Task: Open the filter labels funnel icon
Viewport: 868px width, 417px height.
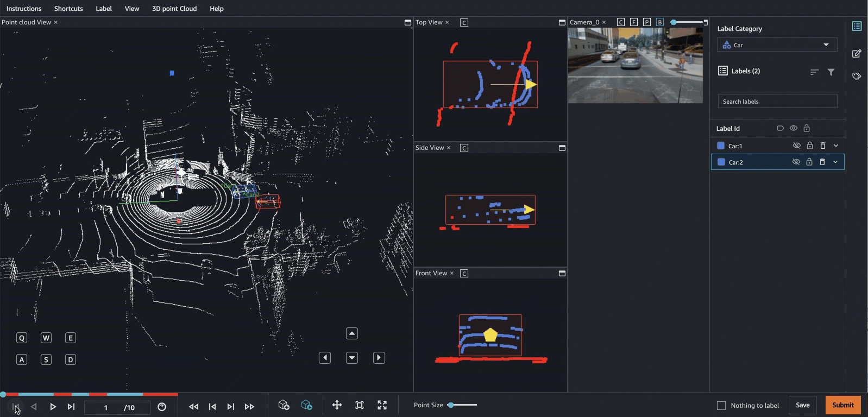Action: click(x=831, y=72)
